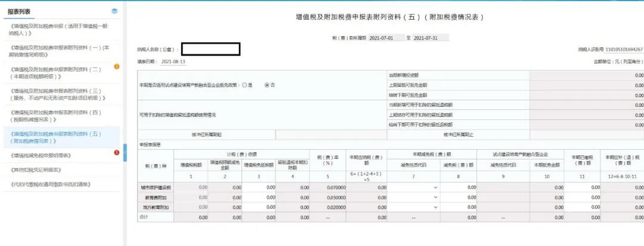Image resolution: width=644 pixels, height=246 pixels.
Task: Open 减免性质代码 dropdown for 城市维护建设税
Action: (x=435, y=187)
